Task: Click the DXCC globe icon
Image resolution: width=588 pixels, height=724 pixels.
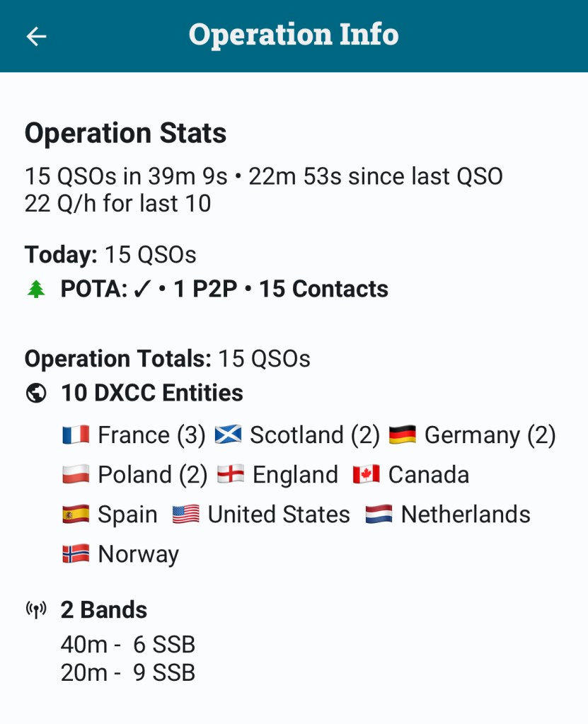Action: pos(36,393)
